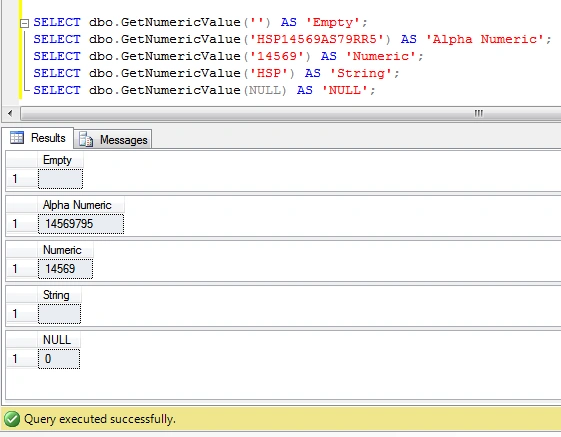Select the Numeric result cell 14569
This screenshot has width=561, height=437.
pos(65,269)
